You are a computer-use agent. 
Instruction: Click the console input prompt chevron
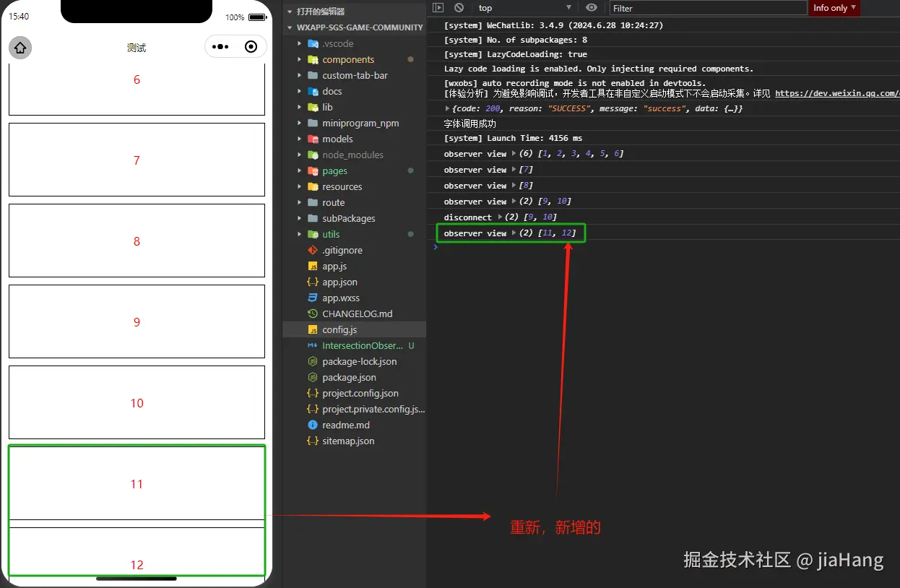pyautogui.click(x=435, y=247)
